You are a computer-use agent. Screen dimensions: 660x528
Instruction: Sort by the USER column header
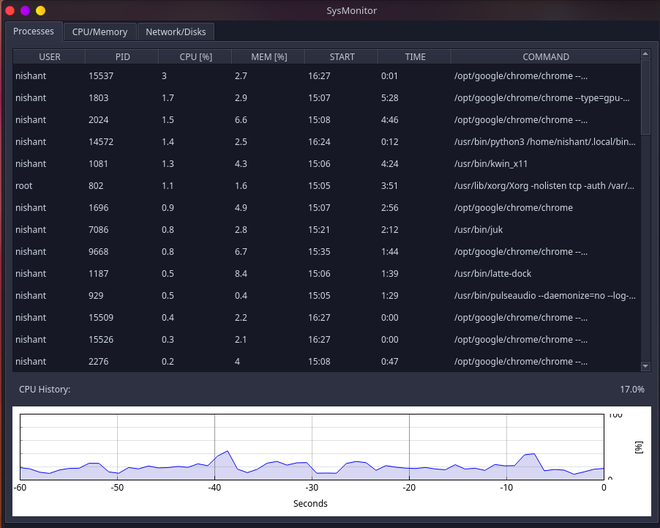(49, 57)
